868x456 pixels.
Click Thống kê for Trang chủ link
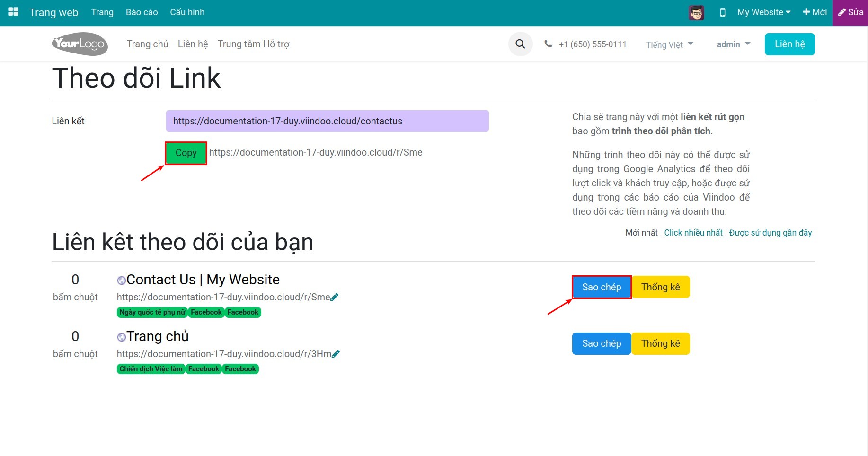pyautogui.click(x=660, y=343)
